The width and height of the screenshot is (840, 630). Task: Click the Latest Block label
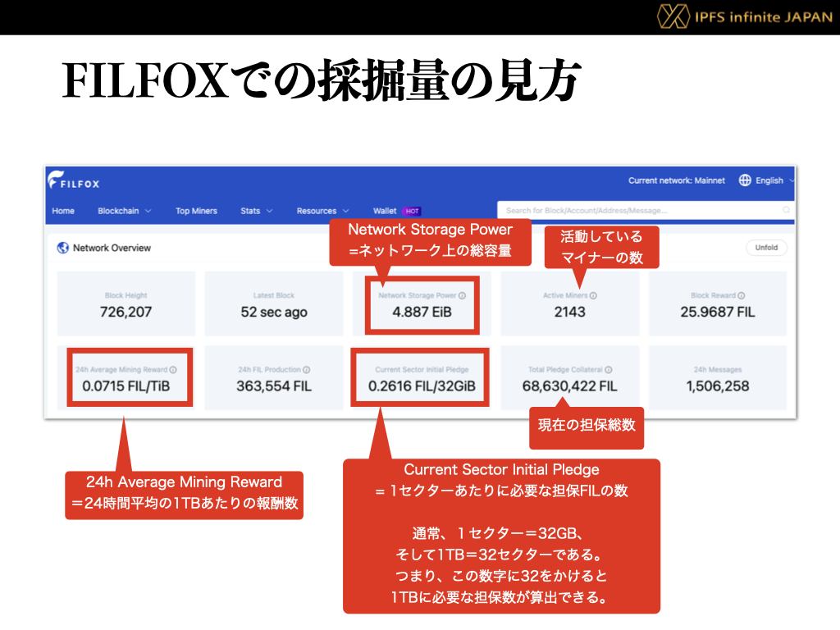[274, 295]
